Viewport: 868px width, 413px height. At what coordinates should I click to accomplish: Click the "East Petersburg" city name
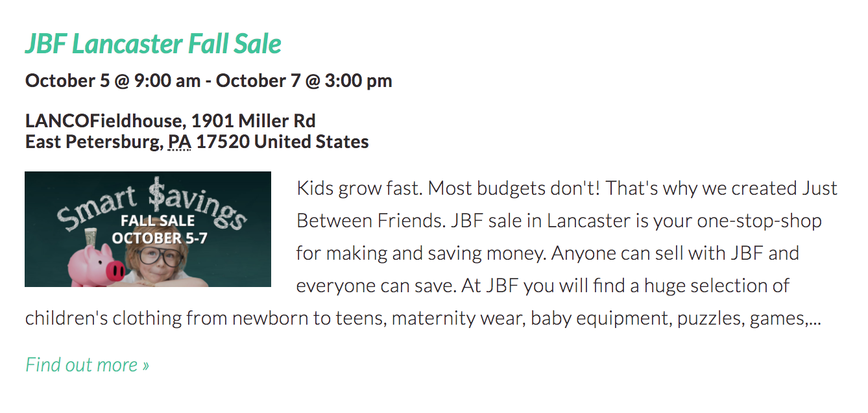pos(92,142)
